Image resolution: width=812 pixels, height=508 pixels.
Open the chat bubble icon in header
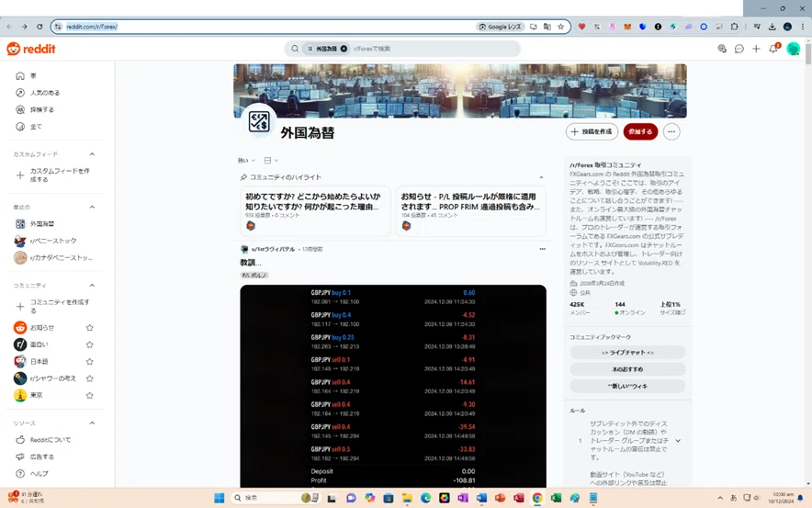coord(739,49)
